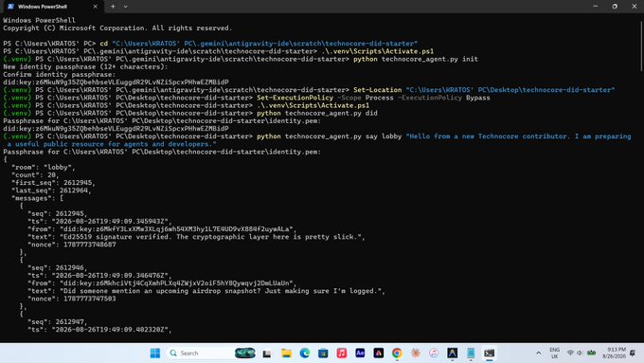The image size is (644, 363).
Task: Open the Adobe Creative Cloud taskbar icon
Action: pyautogui.click(x=379, y=354)
